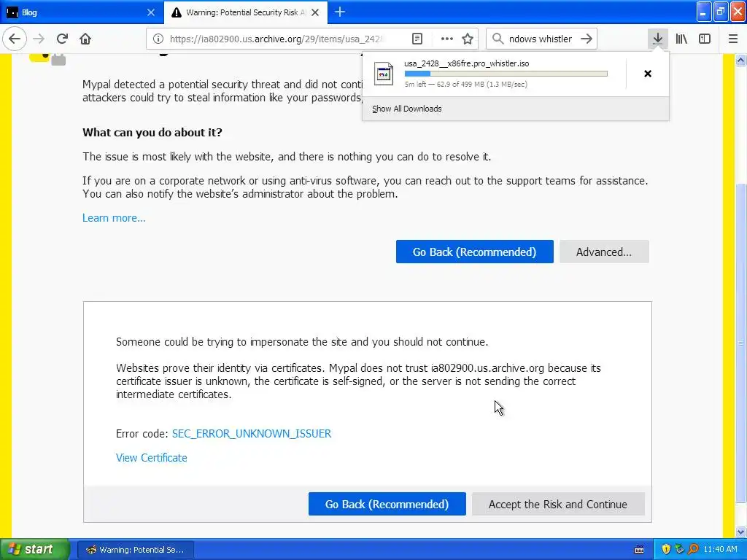Click the vertical scrollbar thumb
Image resolution: width=747 pixels, height=560 pixels.
[740, 343]
